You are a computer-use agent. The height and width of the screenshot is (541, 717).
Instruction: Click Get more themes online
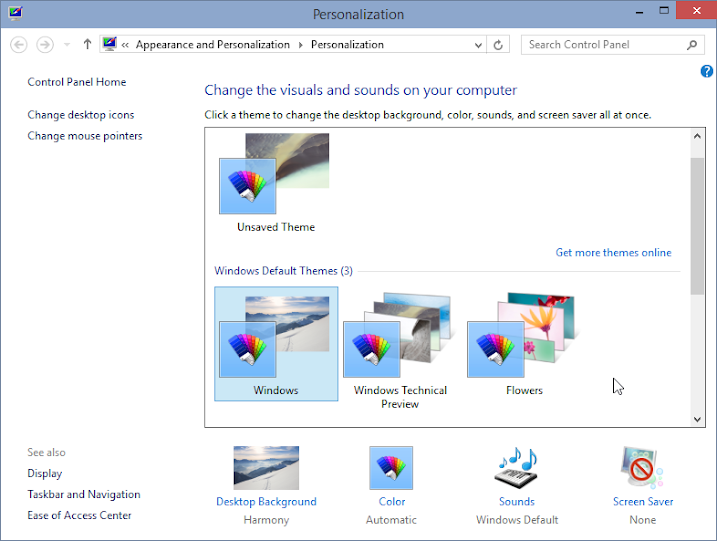click(x=613, y=252)
